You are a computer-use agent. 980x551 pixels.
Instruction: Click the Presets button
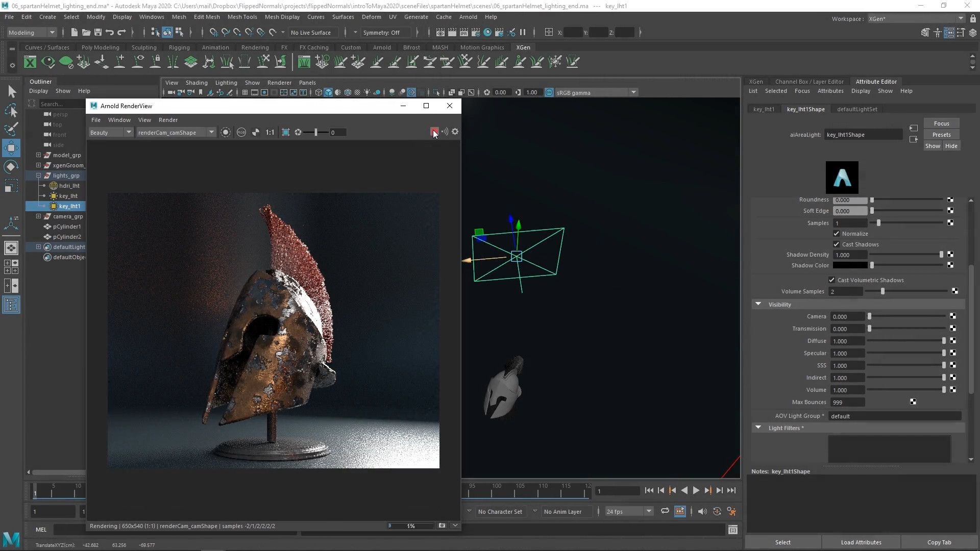coord(941,135)
